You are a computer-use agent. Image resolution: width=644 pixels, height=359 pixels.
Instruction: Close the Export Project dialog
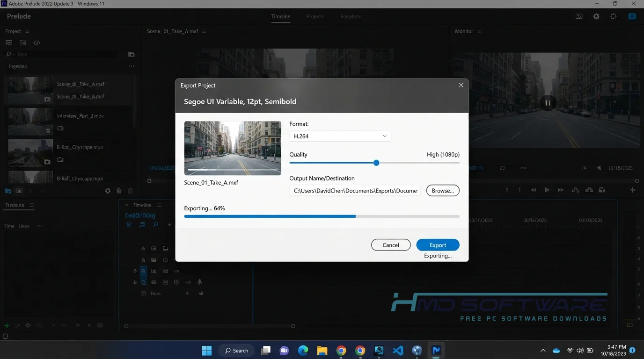(461, 85)
